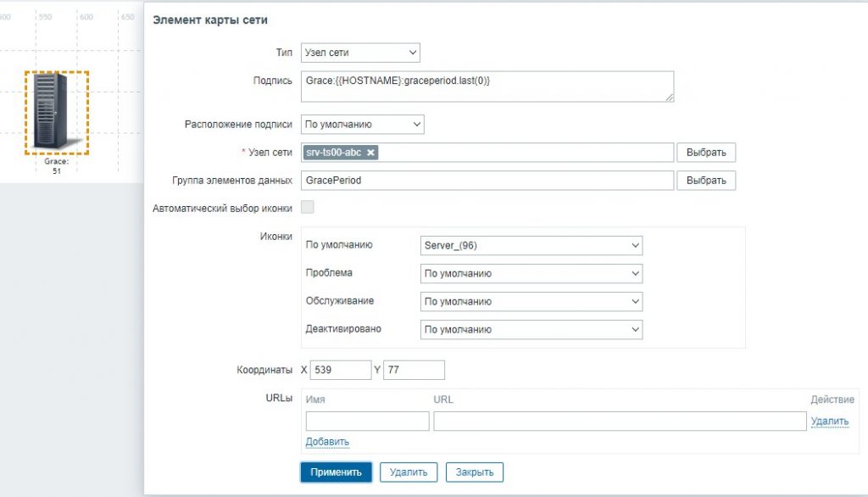Viewport: 868px width, 497px height.
Task: Select the server icon on the map
Action: click(x=57, y=109)
